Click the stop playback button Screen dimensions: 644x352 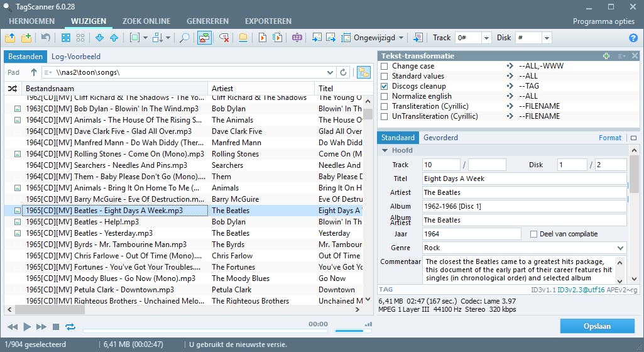[x=56, y=327]
